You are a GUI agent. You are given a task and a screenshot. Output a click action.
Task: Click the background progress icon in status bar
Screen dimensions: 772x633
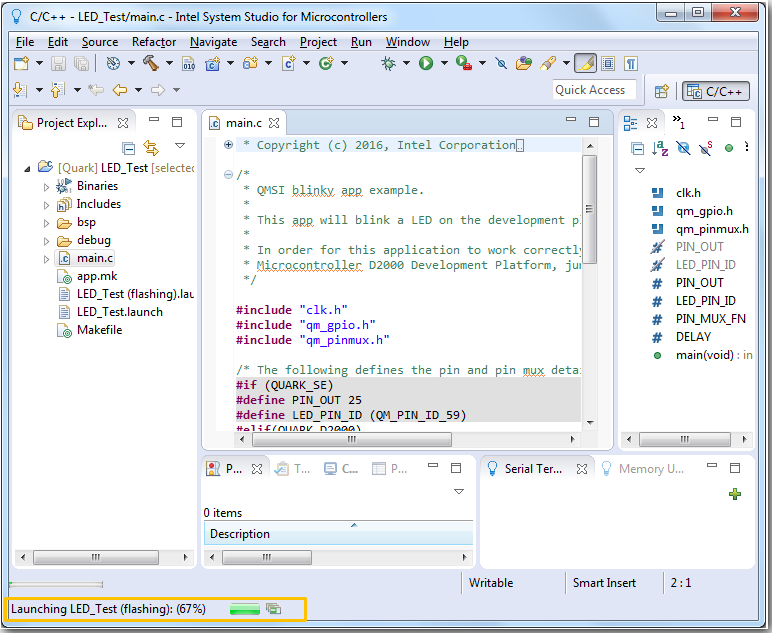pos(273,609)
